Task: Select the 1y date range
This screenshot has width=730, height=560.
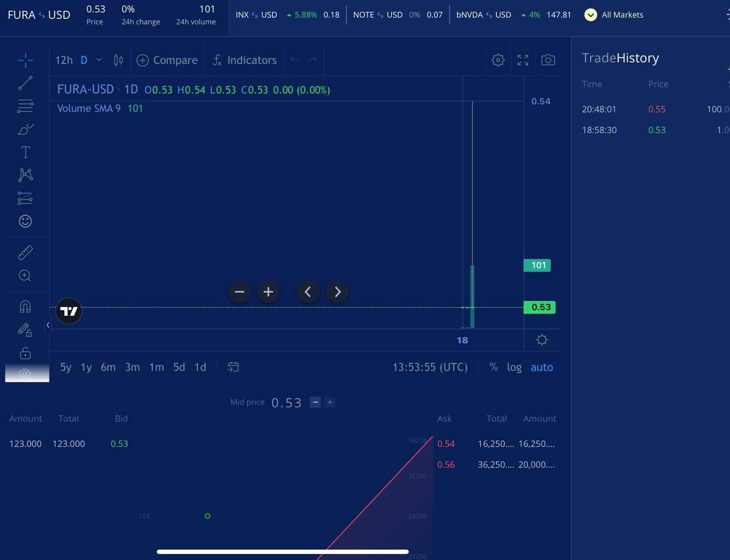Action: pos(86,367)
